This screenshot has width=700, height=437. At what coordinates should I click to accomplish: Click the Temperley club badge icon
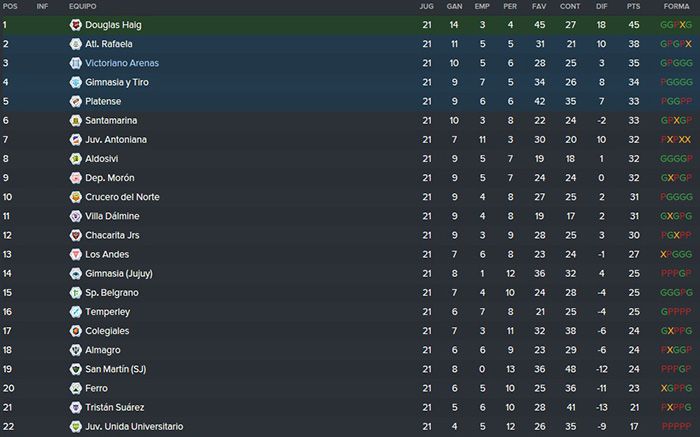click(75, 312)
